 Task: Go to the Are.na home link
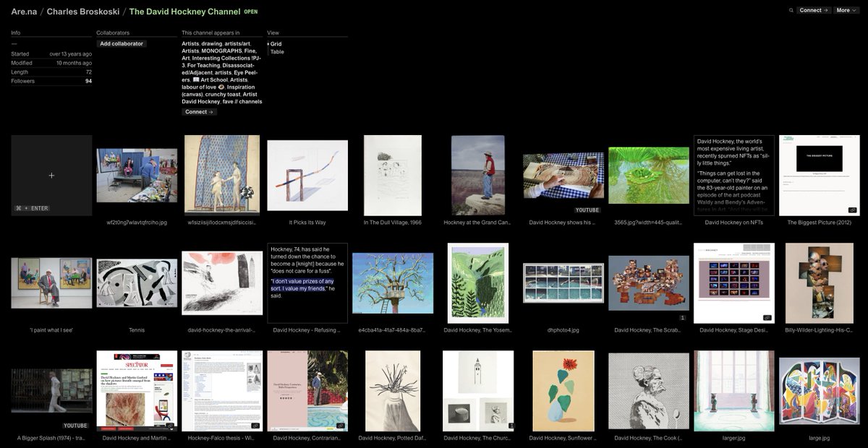(25, 12)
